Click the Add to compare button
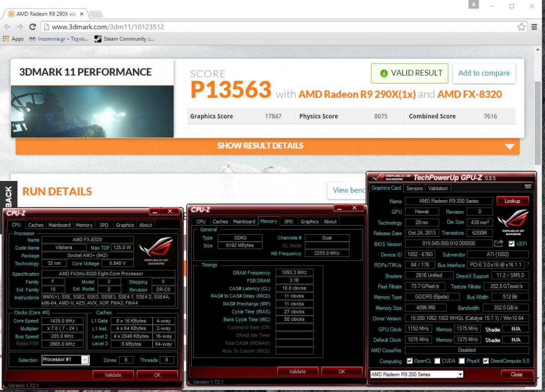545x392 pixels. click(x=484, y=73)
